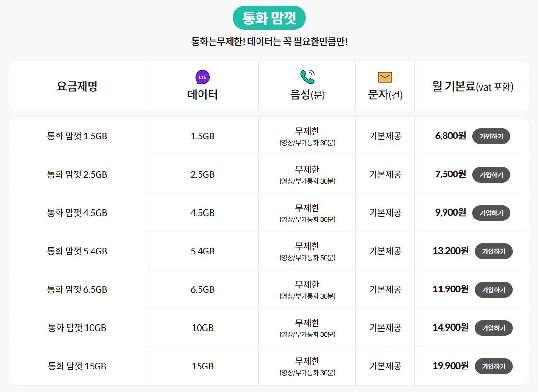
Task: Click the 데이터 column header
Action: tap(202, 94)
